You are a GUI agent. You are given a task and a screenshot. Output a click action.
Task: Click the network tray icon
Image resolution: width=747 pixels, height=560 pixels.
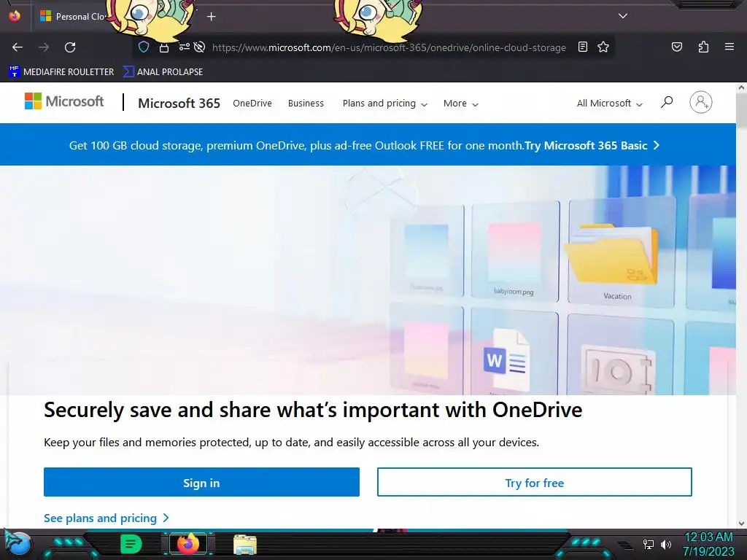(x=648, y=544)
